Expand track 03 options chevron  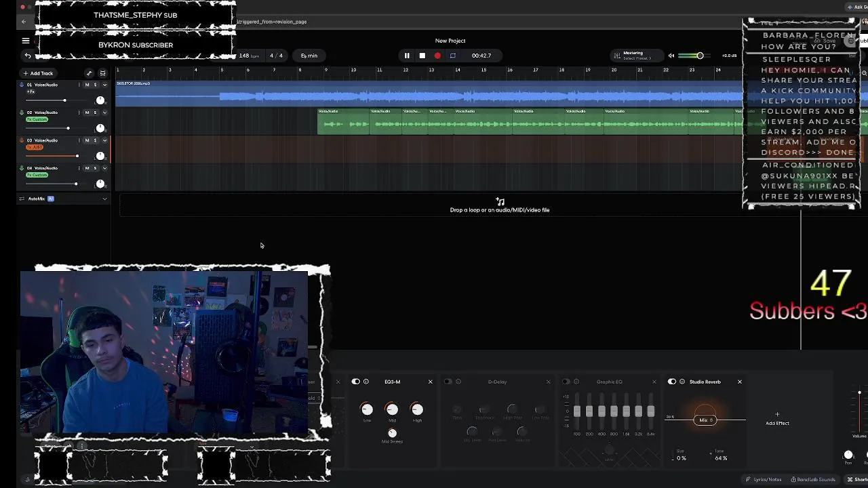click(x=104, y=140)
